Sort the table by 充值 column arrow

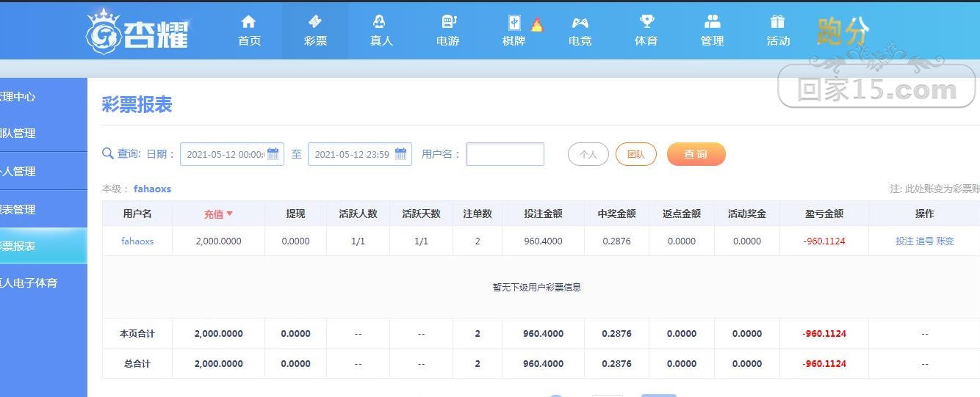(229, 214)
